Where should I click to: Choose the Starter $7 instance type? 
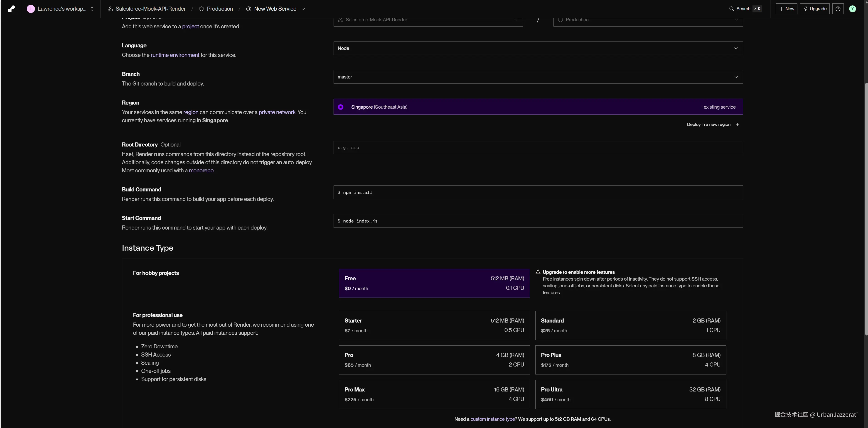pyautogui.click(x=434, y=325)
